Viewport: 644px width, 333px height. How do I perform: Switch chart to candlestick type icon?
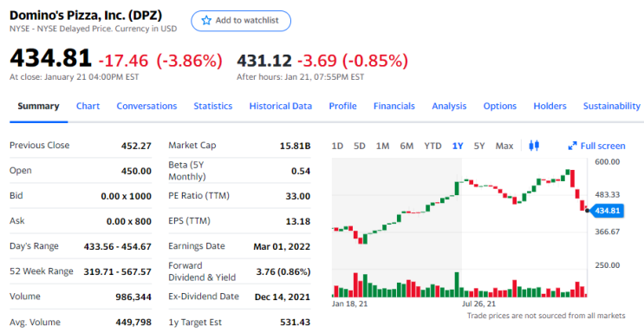click(534, 146)
